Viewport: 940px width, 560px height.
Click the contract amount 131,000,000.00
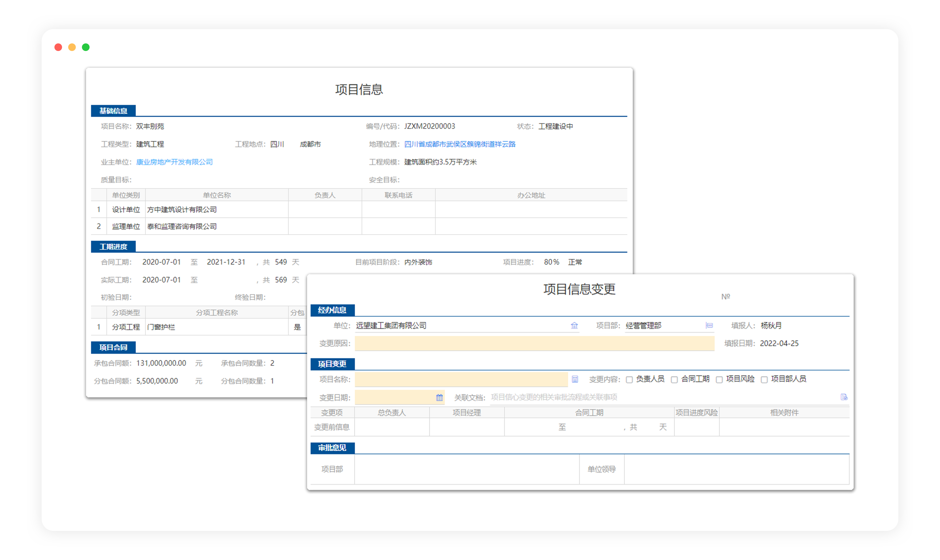[x=161, y=363]
